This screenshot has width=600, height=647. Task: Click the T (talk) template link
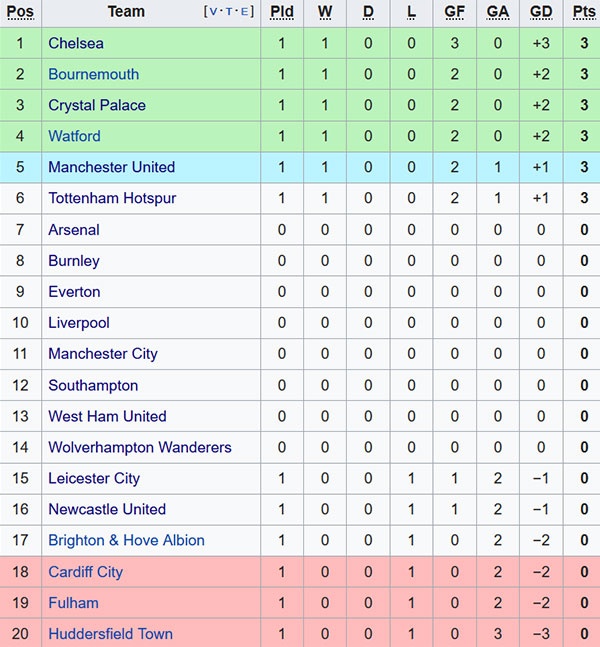[230, 12]
